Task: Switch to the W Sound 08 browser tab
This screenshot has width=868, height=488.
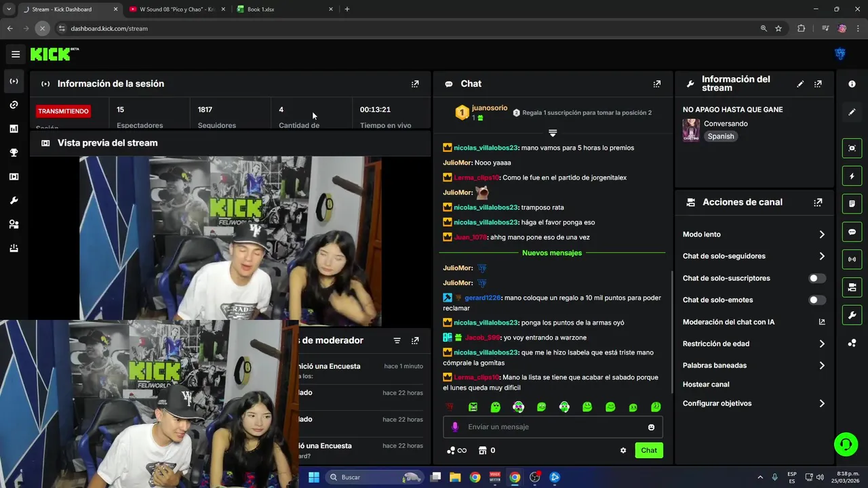Action: (x=176, y=9)
